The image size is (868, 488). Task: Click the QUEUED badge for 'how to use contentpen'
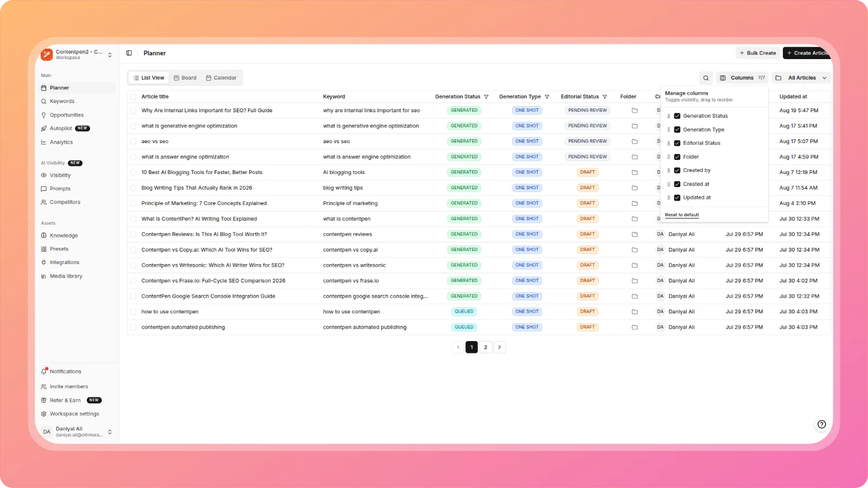(464, 312)
